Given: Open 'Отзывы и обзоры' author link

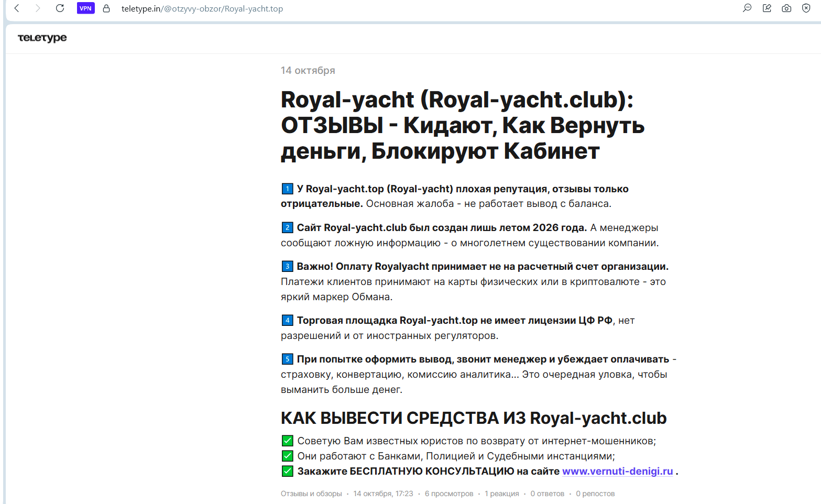Looking at the screenshot, I should [x=311, y=494].
